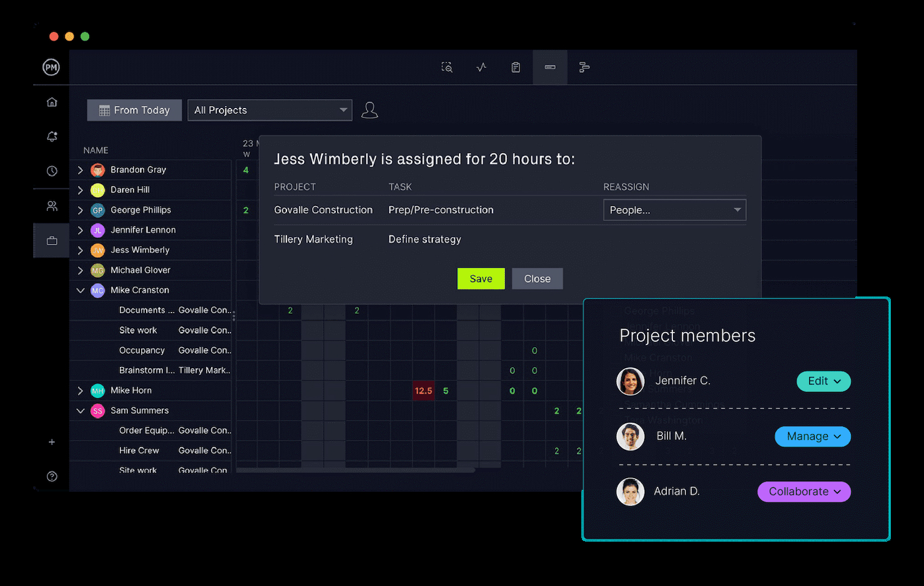This screenshot has height=586, width=924.
Task: Select the clipboard toolbar icon
Action: pos(516,67)
